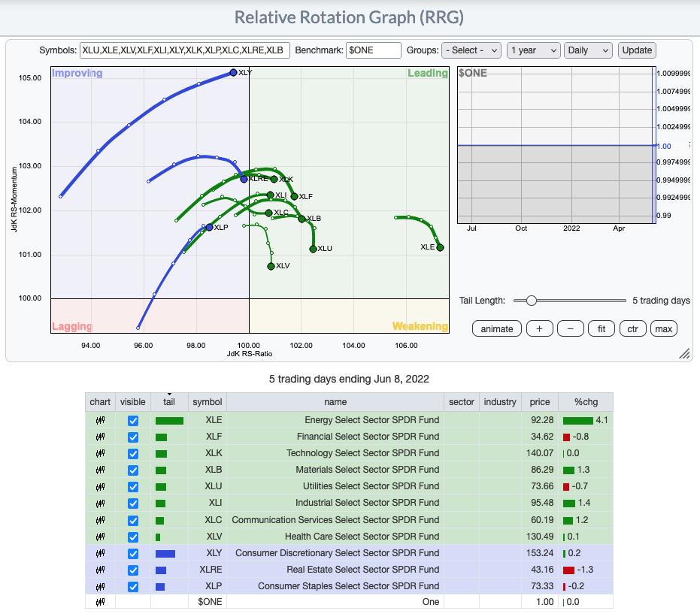
Task: Sort table by symbol column
Action: coord(208,401)
